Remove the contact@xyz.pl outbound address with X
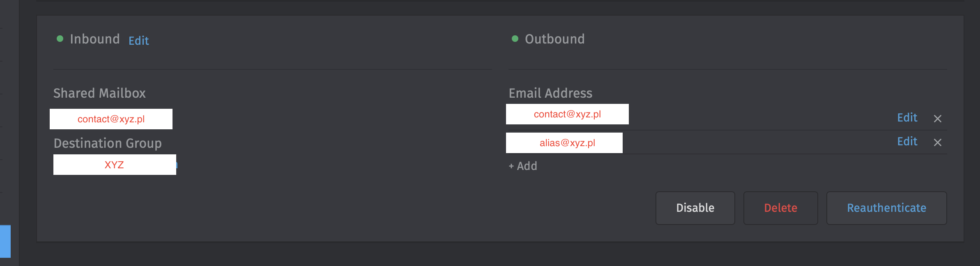The width and height of the screenshot is (980, 266). 937,119
